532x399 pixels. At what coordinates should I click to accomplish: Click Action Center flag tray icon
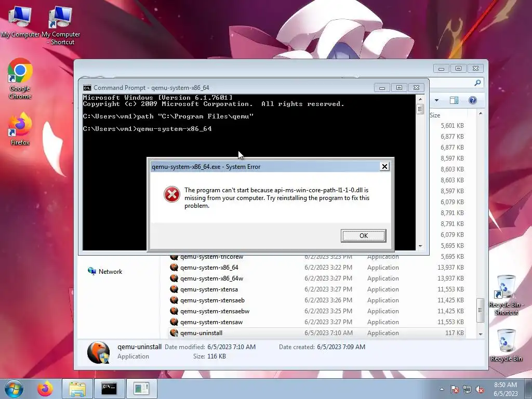click(455, 390)
